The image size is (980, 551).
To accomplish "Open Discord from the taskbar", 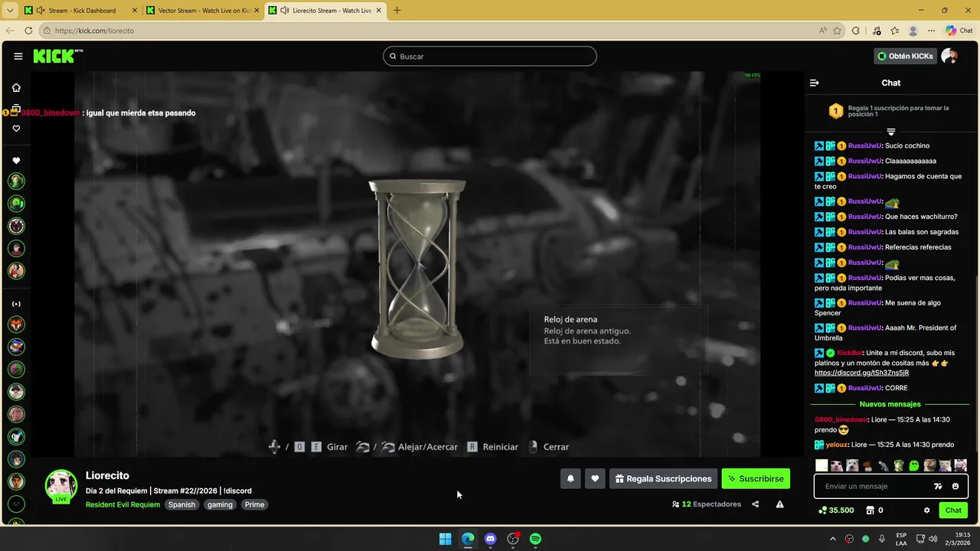I will click(491, 539).
